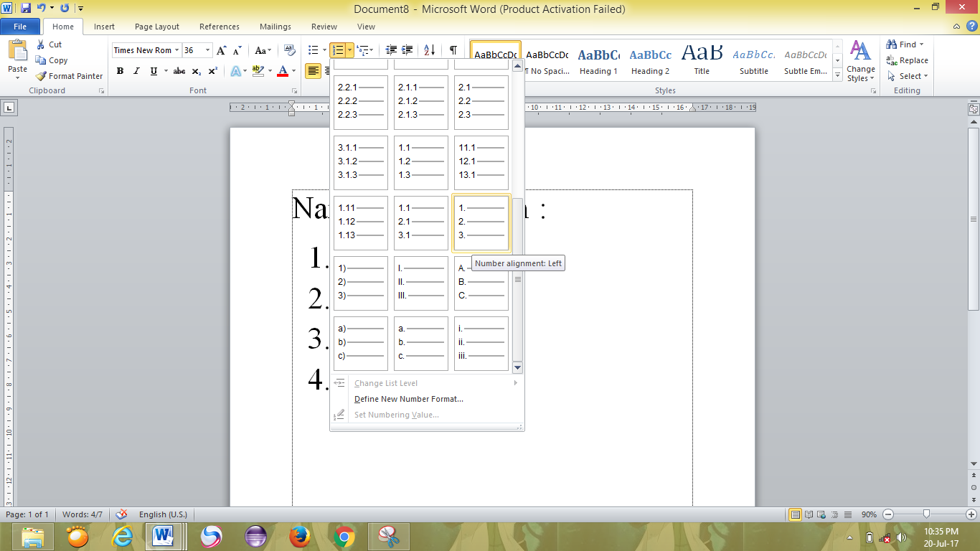
Task: Click the Subscript icon
Action: (x=195, y=71)
